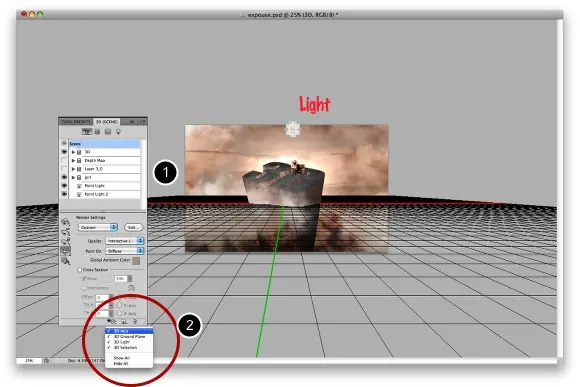Click the Offset input field
Image resolution: width=580 pixels, height=387 pixels.
click(x=102, y=297)
